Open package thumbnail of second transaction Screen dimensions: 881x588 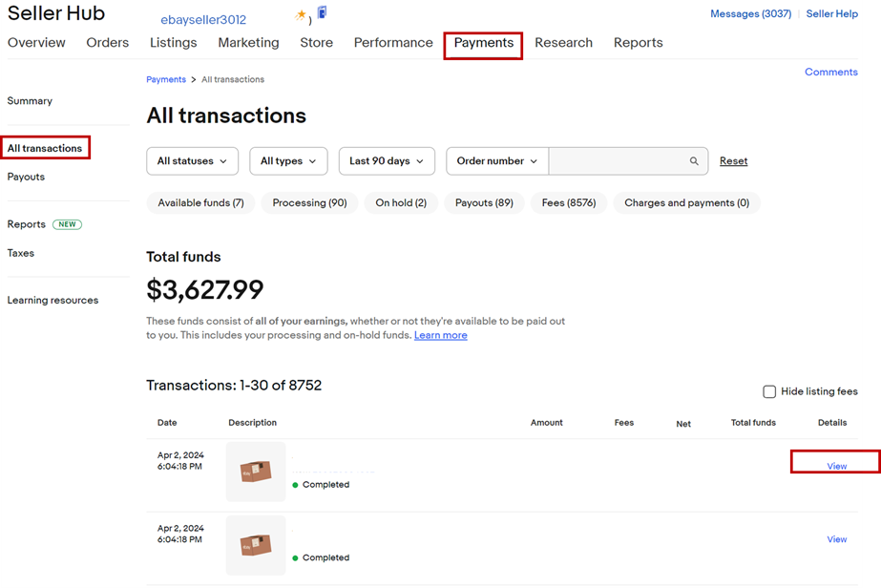pyautogui.click(x=256, y=545)
